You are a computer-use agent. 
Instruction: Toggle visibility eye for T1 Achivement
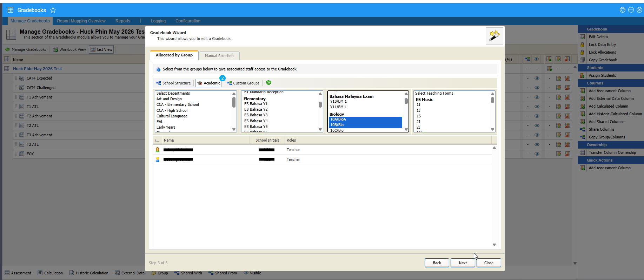click(537, 97)
